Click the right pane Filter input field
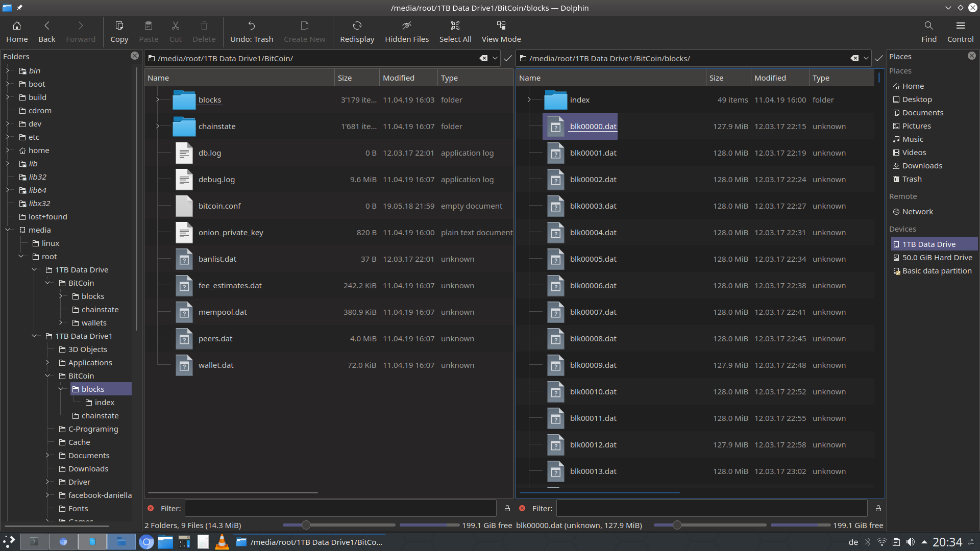Screen dimensions: 980x551 [x=712, y=508]
